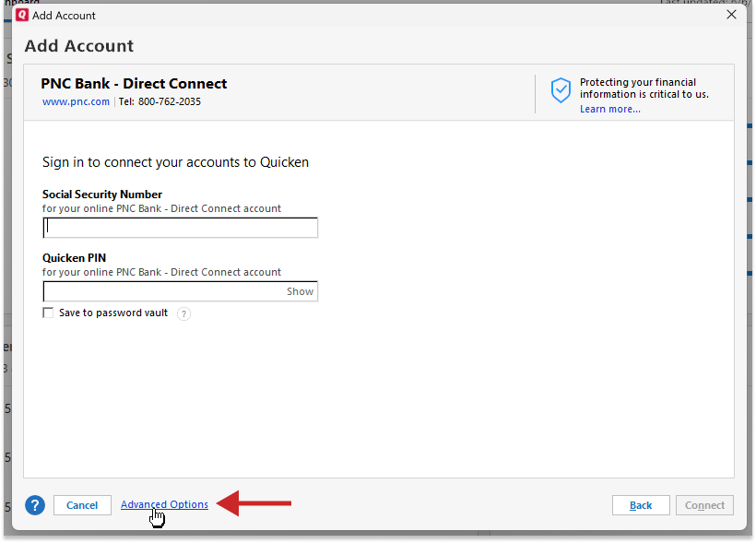
Task: Click the Quicken PIN label
Action: click(x=75, y=258)
